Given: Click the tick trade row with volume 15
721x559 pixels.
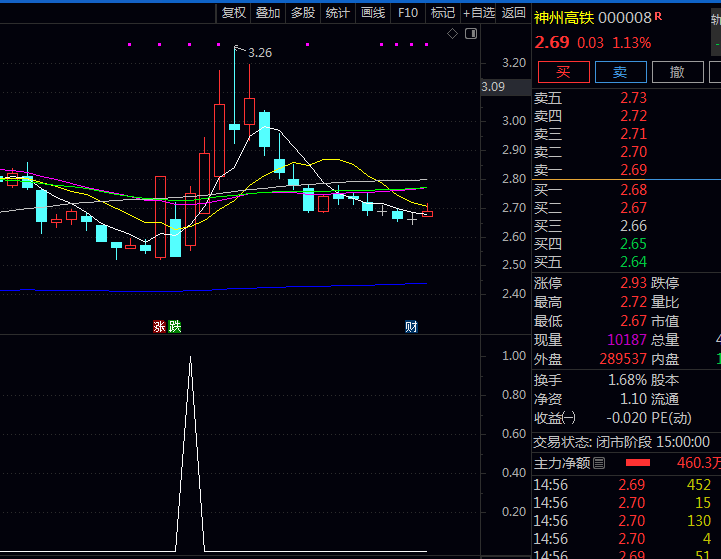Looking at the screenshot, I should tap(626, 502).
